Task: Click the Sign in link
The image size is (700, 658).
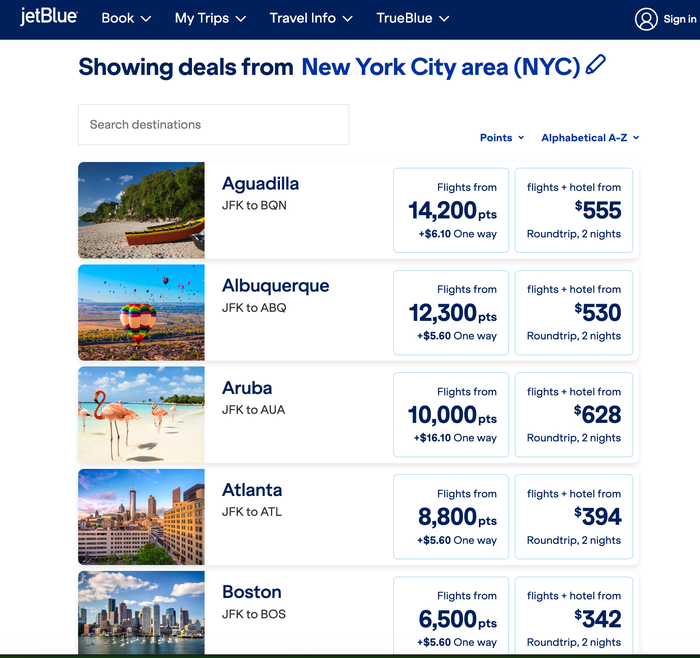Action: click(x=679, y=19)
